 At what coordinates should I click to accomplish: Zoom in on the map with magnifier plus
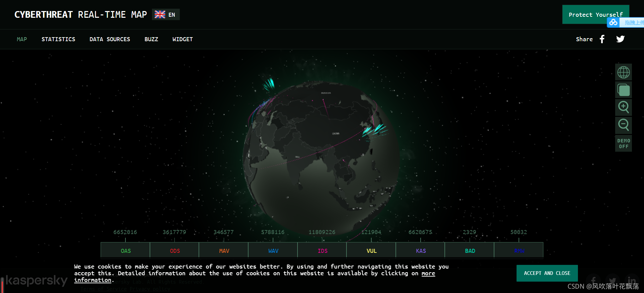tap(624, 107)
